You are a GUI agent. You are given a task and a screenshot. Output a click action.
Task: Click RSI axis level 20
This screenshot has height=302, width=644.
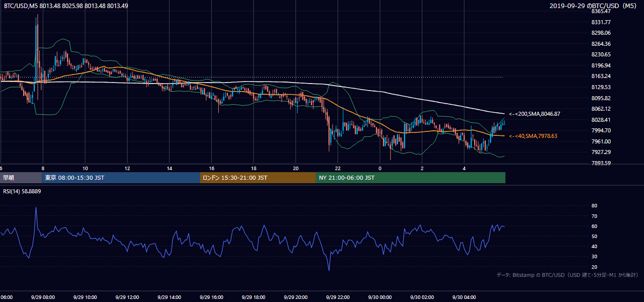(594, 267)
